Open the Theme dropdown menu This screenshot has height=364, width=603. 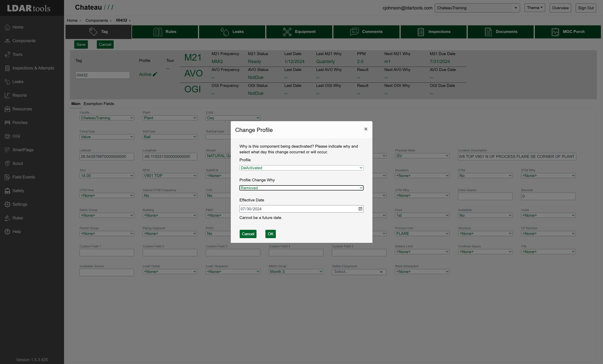[534, 8]
